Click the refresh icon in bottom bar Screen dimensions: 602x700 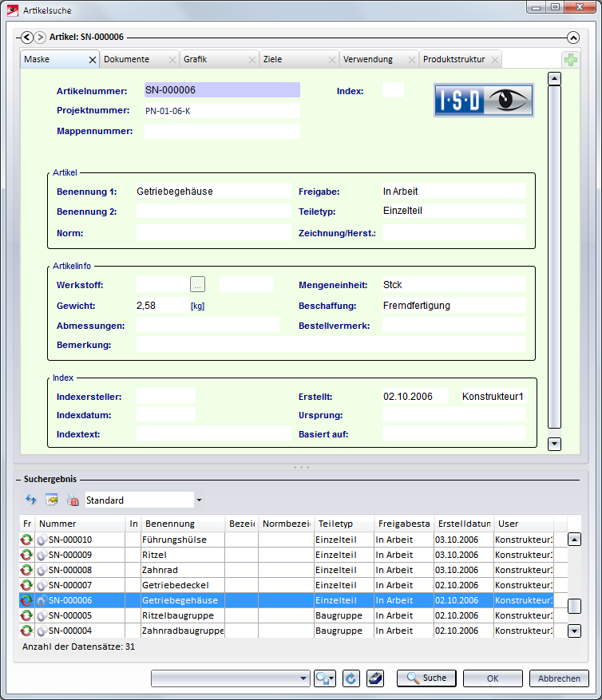pyautogui.click(x=350, y=678)
